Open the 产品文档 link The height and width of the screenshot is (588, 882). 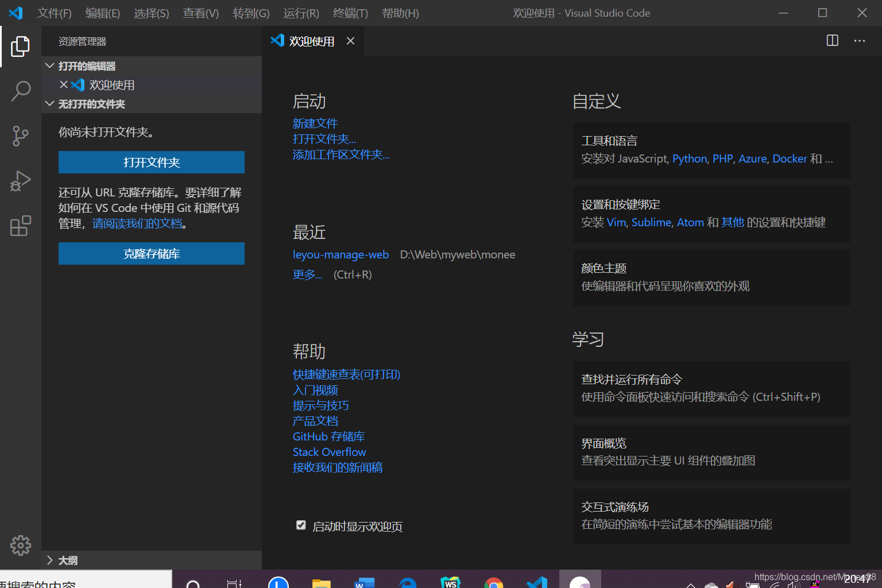point(315,421)
